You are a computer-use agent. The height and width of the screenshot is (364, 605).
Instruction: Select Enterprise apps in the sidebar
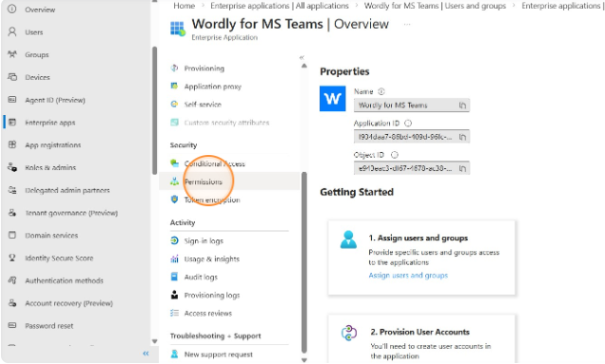coord(50,123)
